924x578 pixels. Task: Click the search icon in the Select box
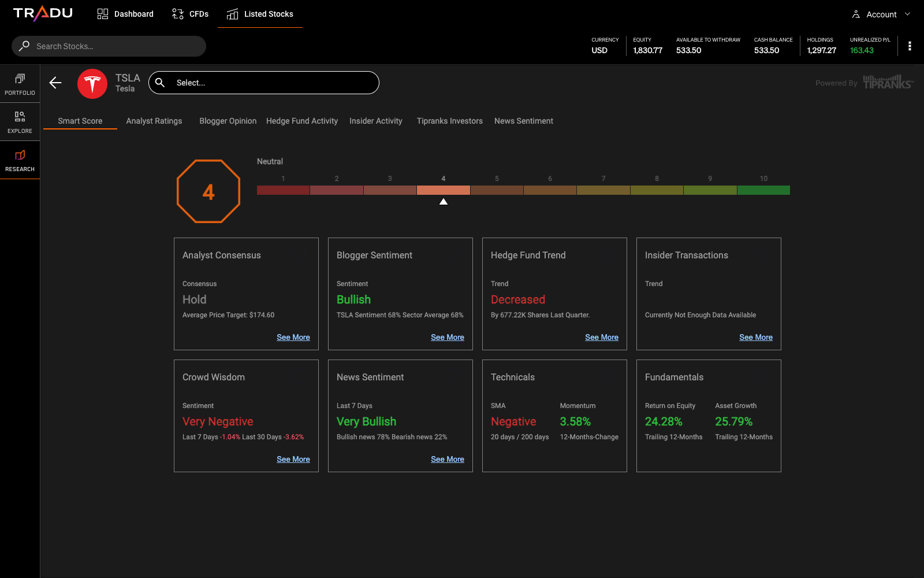point(161,83)
